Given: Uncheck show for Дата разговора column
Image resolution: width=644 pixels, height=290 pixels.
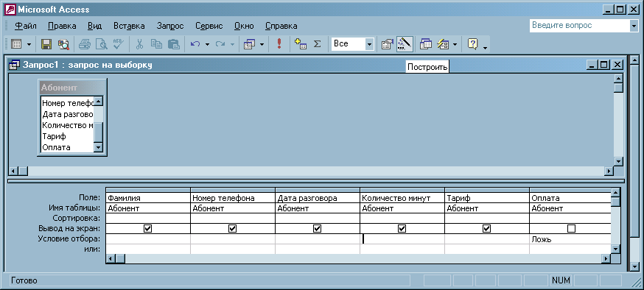Looking at the screenshot, I should point(317,228).
